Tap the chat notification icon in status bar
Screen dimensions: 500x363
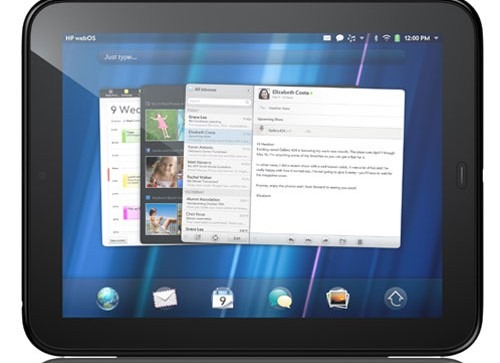[x=339, y=38]
